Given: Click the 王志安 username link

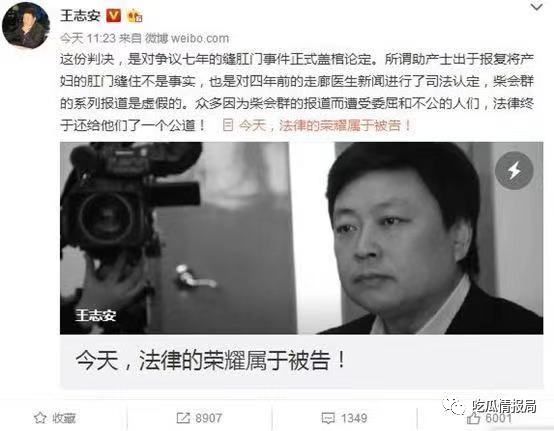Looking at the screenshot, I should point(81,16).
